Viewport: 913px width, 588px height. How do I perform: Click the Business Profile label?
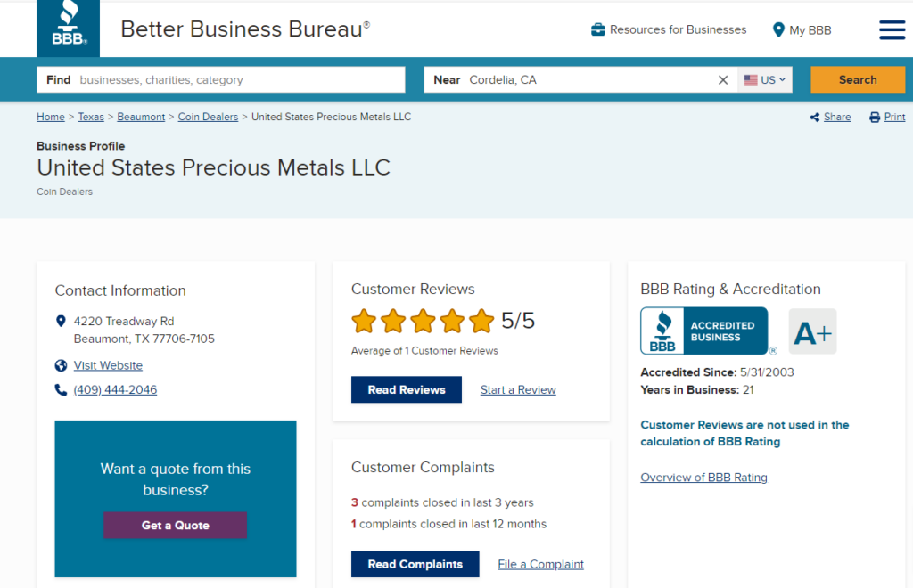(81, 146)
